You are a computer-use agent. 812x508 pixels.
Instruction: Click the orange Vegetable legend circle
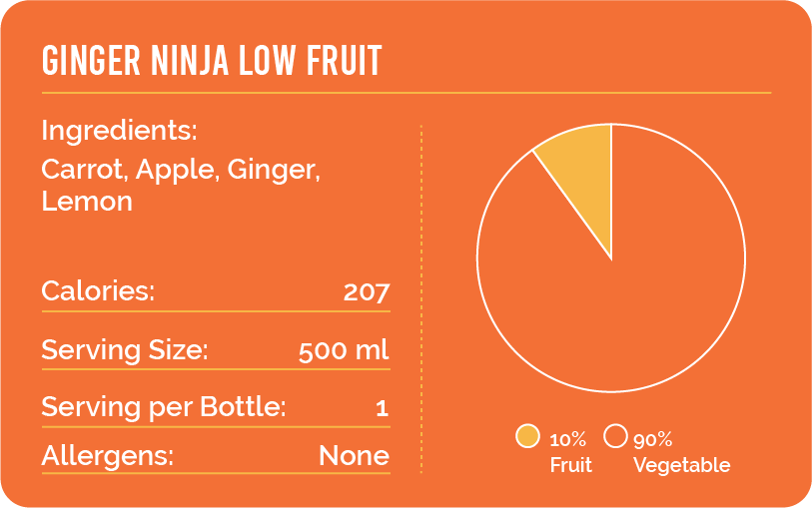(616, 437)
